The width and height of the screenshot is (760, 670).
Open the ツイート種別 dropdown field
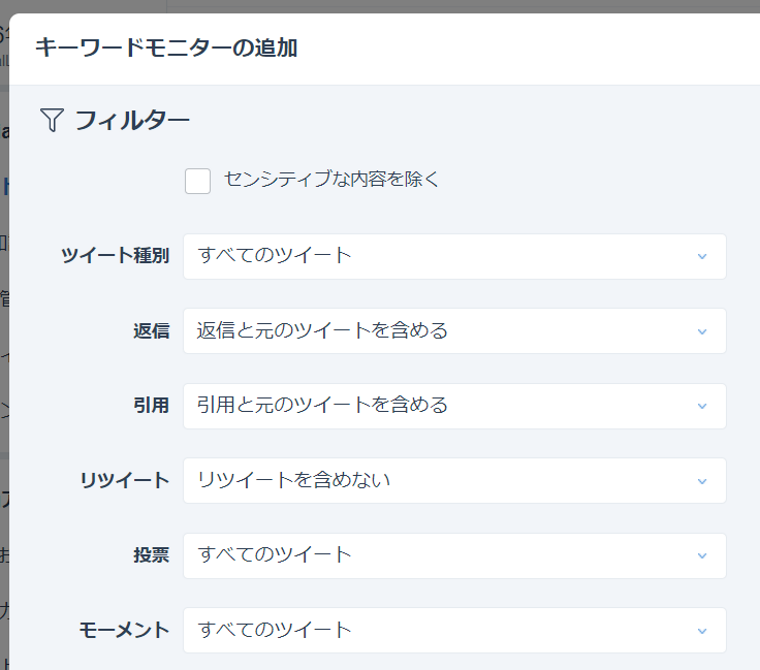click(454, 256)
